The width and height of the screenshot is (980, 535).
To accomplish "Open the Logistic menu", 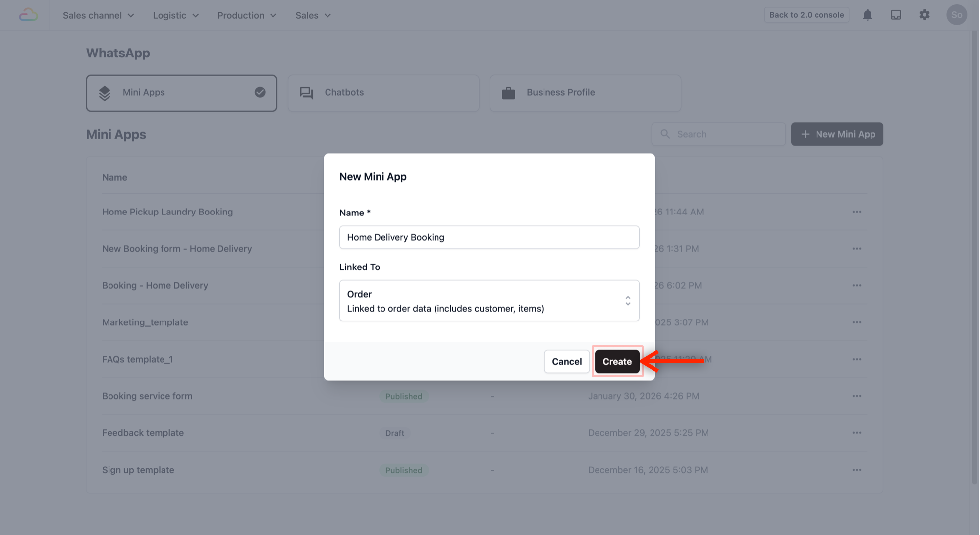I will [x=175, y=15].
